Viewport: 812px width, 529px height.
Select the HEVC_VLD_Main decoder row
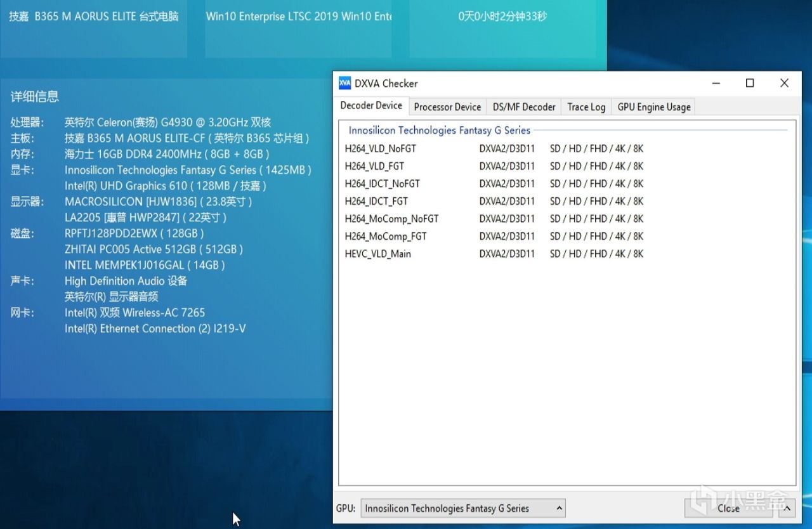(x=494, y=254)
